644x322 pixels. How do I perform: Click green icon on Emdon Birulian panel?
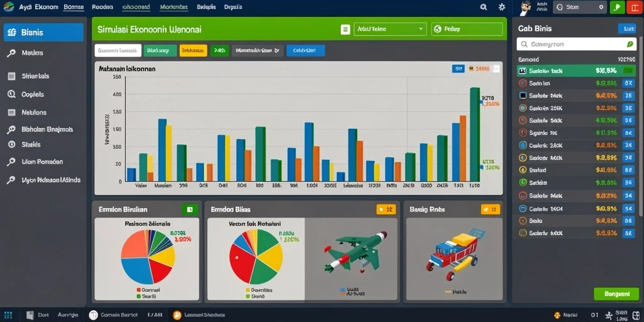coord(189,209)
